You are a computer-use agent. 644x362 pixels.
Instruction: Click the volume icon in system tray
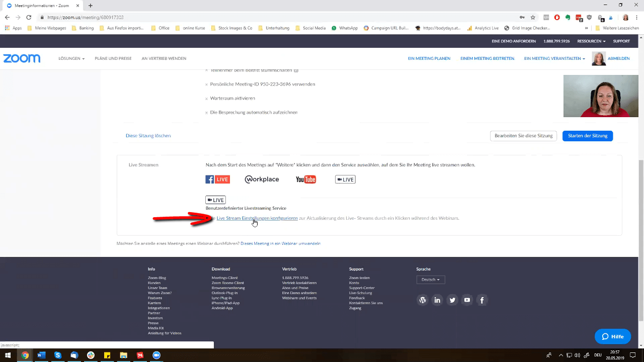click(x=577, y=355)
